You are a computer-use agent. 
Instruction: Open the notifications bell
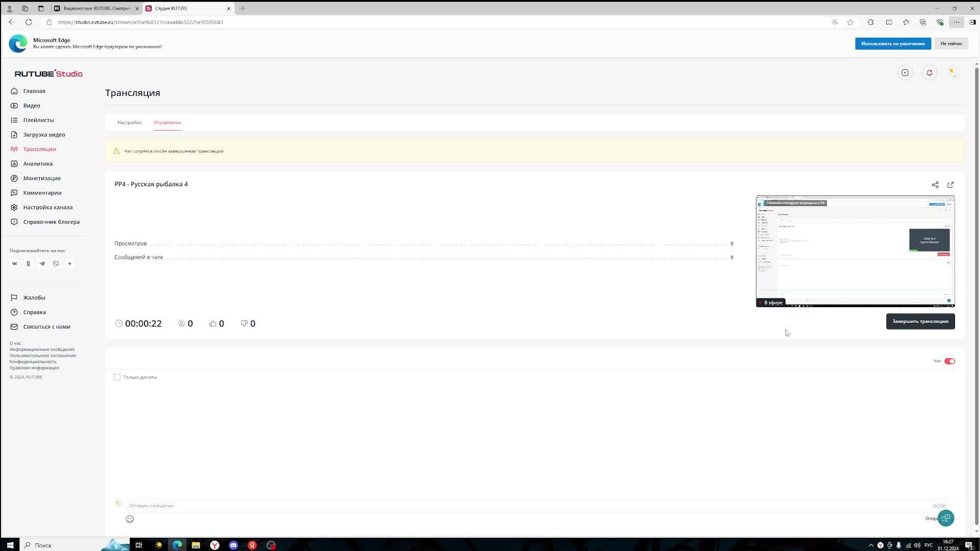tap(929, 73)
